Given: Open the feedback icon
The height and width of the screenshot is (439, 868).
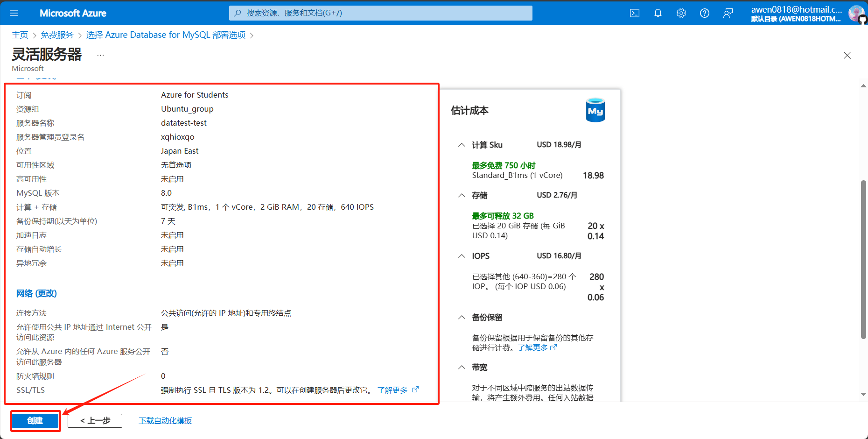Looking at the screenshot, I should pos(728,13).
